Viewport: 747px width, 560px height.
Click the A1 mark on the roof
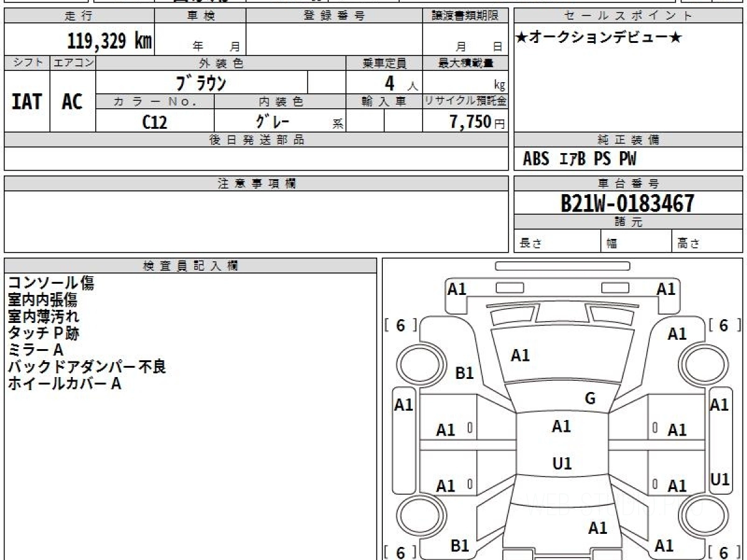pyautogui.click(x=561, y=426)
